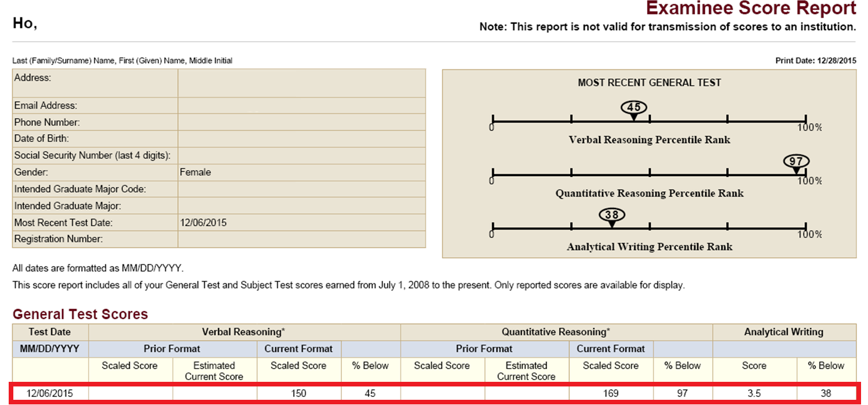Click the empty Phone Number value field
868x405 pixels.
302,122
